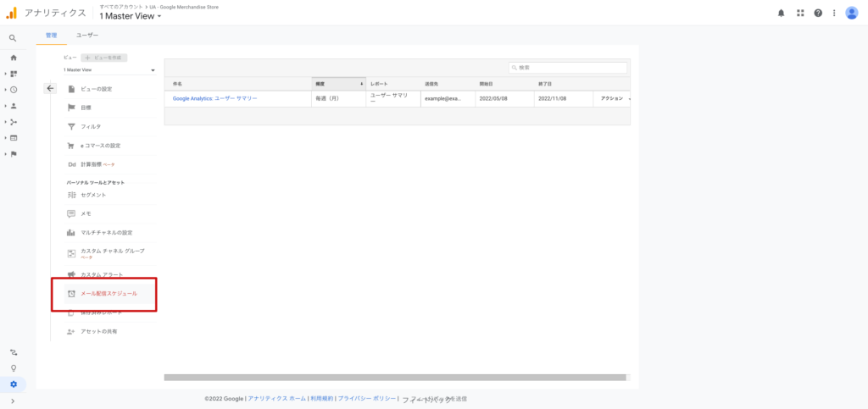
Task: Select the 管理 tab
Action: coord(52,36)
